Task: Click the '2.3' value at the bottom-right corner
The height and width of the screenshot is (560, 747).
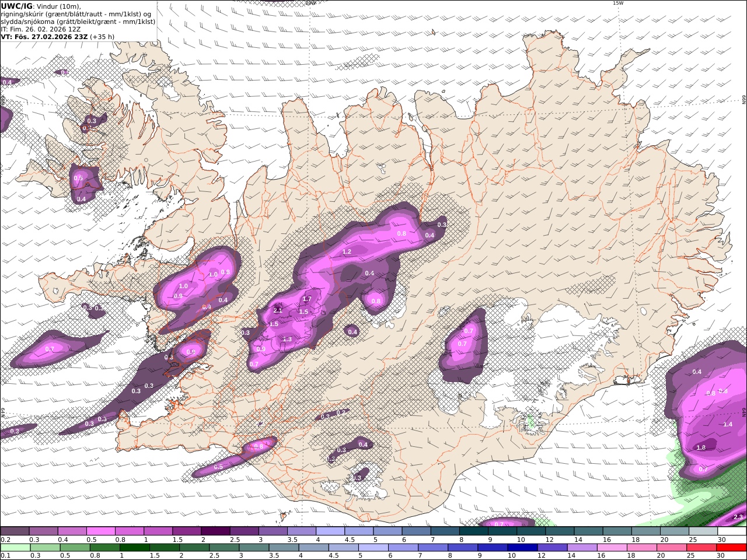Action: [x=738, y=517]
